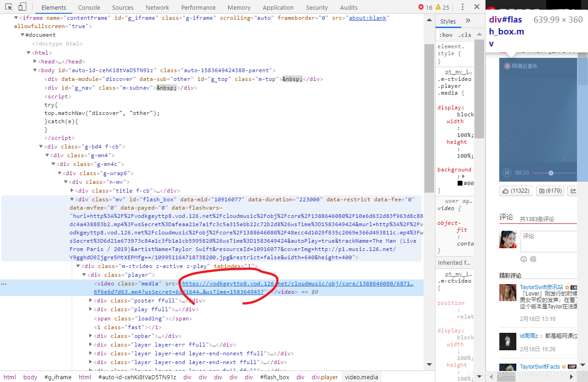Screen dimensions: 588x382
Task: Collapse the flash_box mv div
Action: click(72, 200)
